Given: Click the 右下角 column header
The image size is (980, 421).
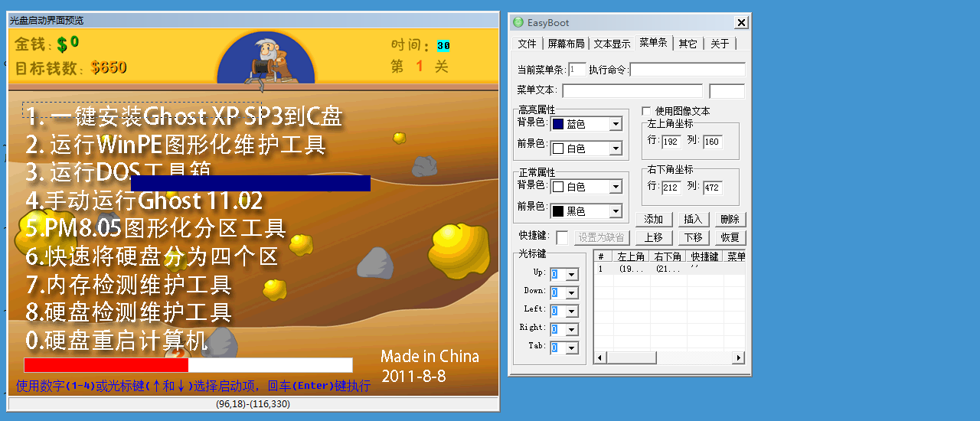Looking at the screenshot, I should pyautogui.click(x=668, y=257).
